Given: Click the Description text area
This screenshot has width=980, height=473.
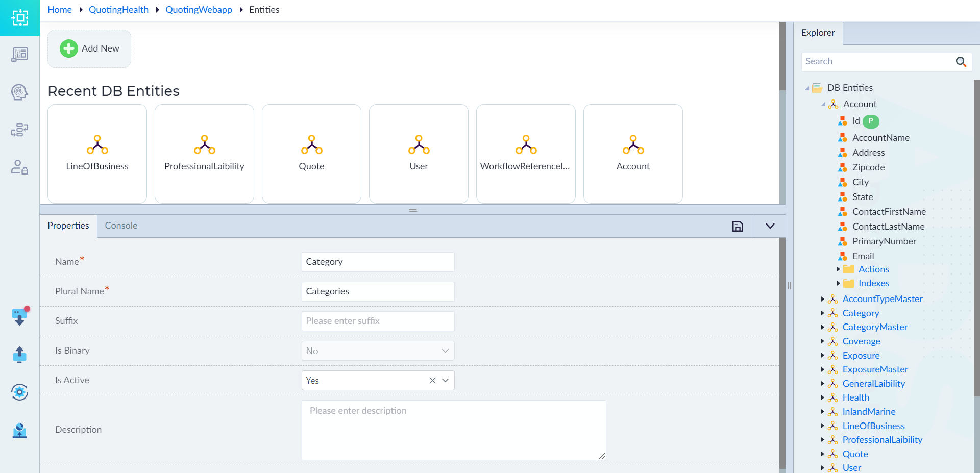Looking at the screenshot, I should point(454,430).
